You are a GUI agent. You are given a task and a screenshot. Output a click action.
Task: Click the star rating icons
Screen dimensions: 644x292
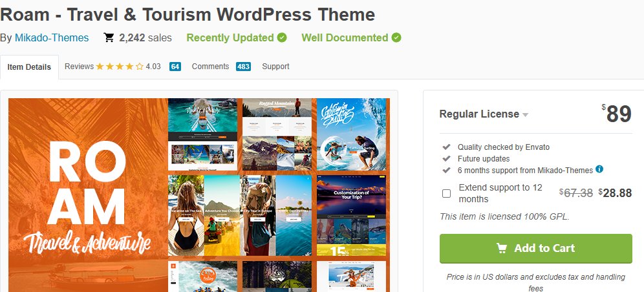[x=120, y=67]
